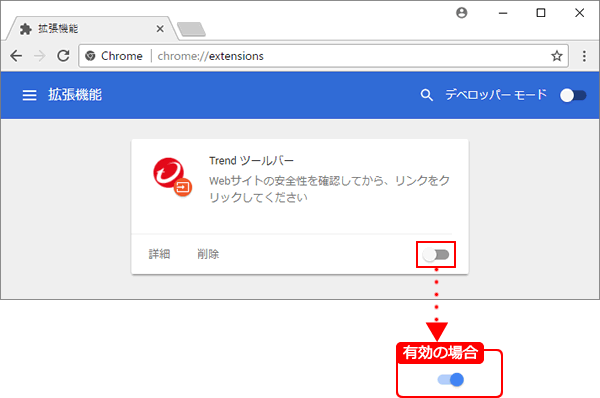
Task: Open the Chrome three-dot menu
Action: (x=584, y=56)
